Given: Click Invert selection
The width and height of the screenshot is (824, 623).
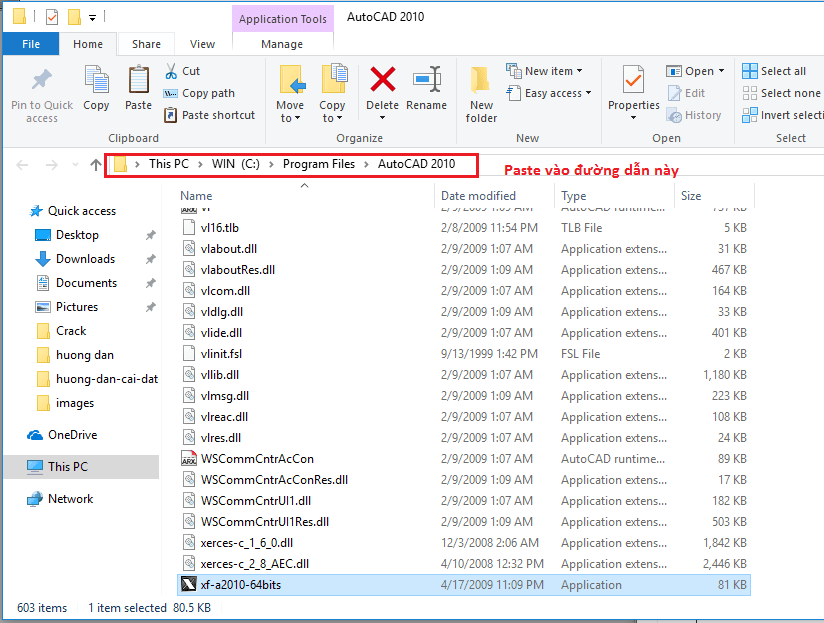Looking at the screenshot, I should [x=782, y=115].
